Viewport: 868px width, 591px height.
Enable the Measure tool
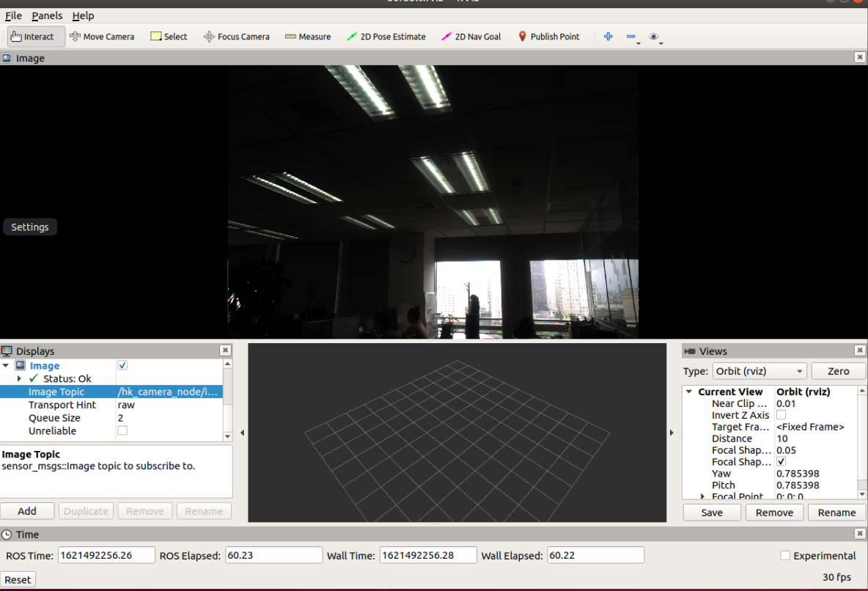[307, 36]
